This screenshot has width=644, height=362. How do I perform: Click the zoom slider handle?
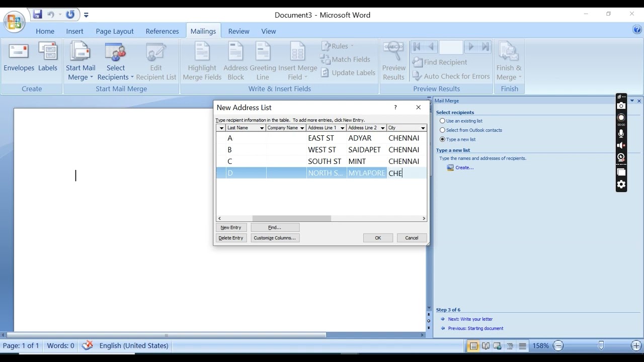(x=601, y=346)
